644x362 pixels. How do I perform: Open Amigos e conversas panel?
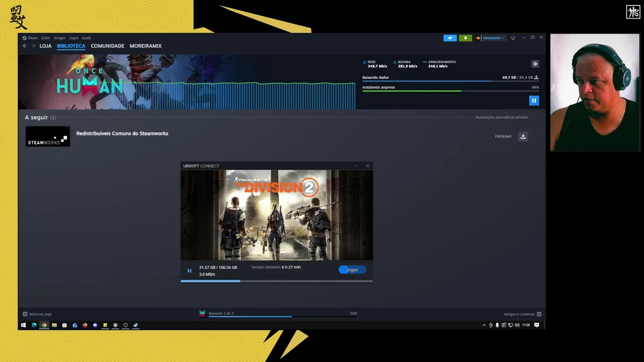(x=522, y=314)
